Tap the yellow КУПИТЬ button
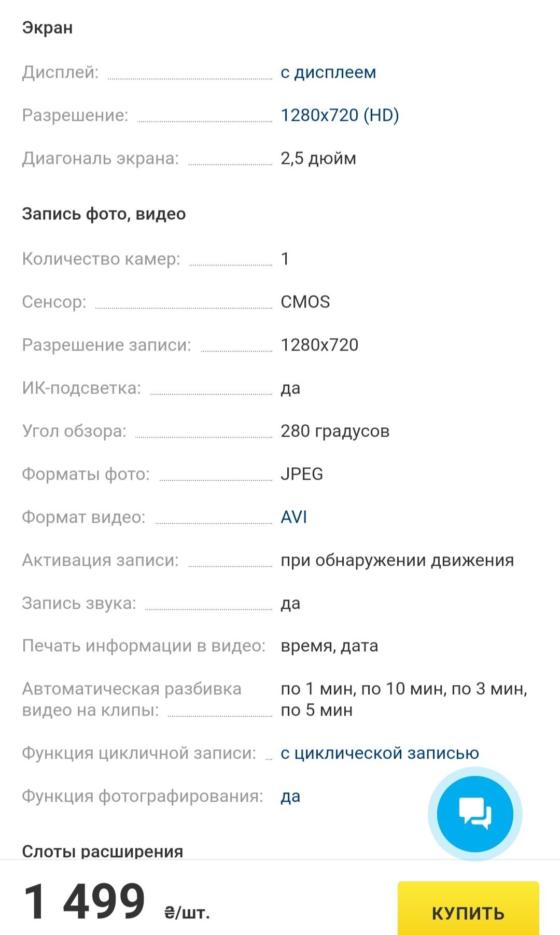The width and height of the screenshot is (560, 935). click(468, 912)
